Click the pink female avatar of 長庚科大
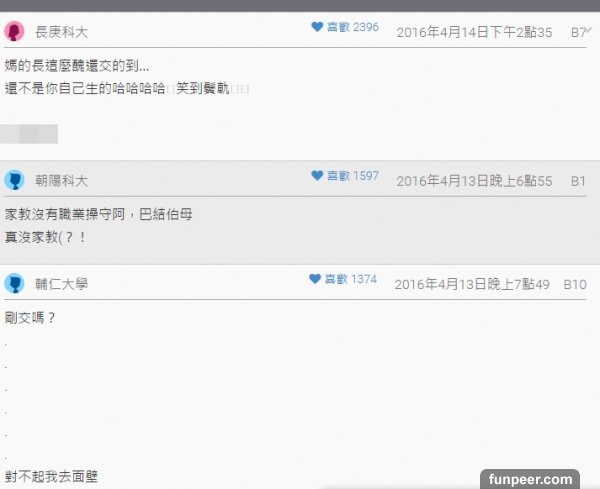Image resolution: width=600 pixels, height=489 pixels. click(15, 31)
